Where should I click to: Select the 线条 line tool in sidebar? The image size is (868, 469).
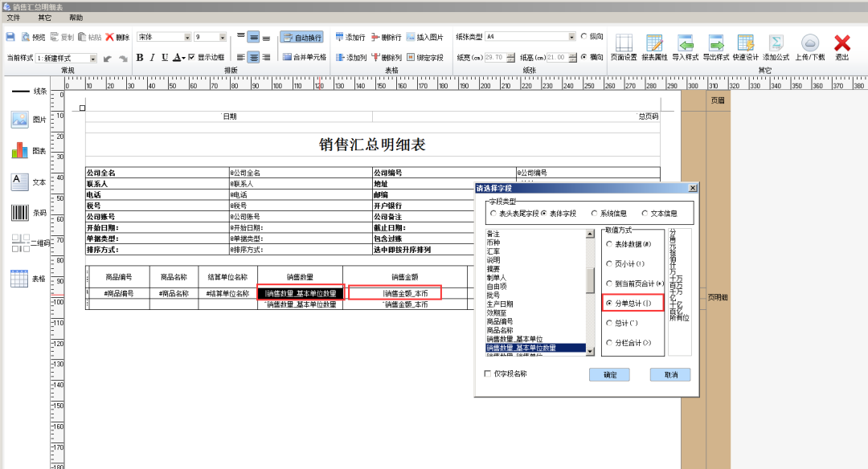point(20,91)
